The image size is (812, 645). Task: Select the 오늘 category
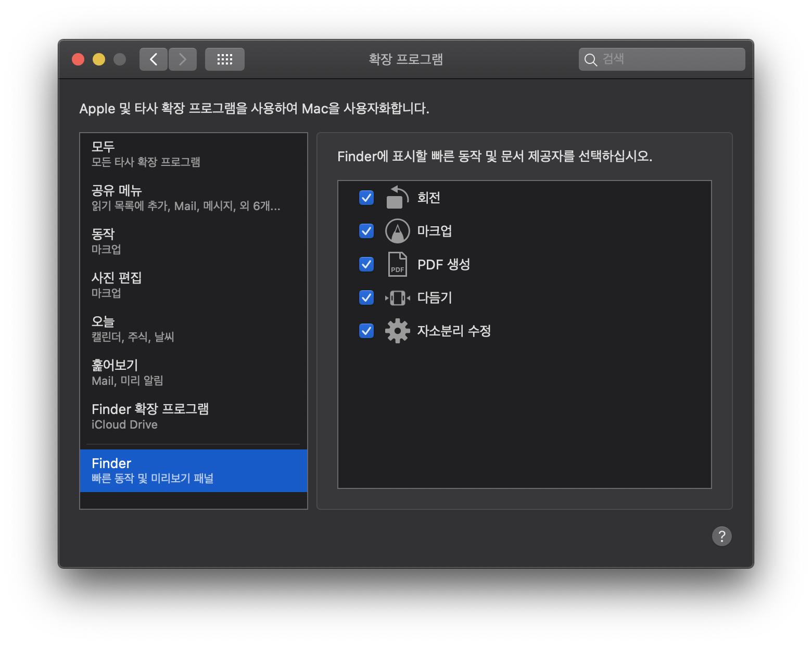coord(194,329)
